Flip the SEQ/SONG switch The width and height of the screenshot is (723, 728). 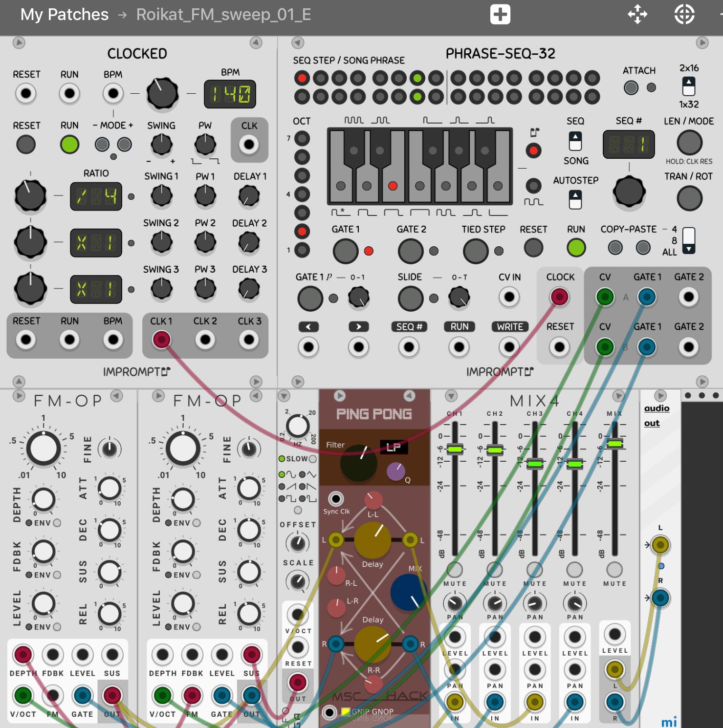point(575,141)
